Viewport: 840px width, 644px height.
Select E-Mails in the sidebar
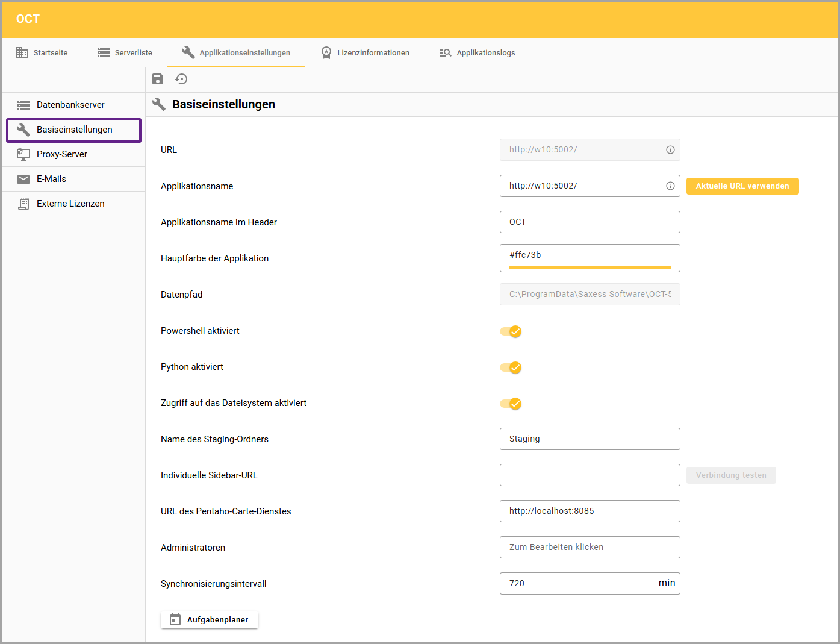click(51, 179)
